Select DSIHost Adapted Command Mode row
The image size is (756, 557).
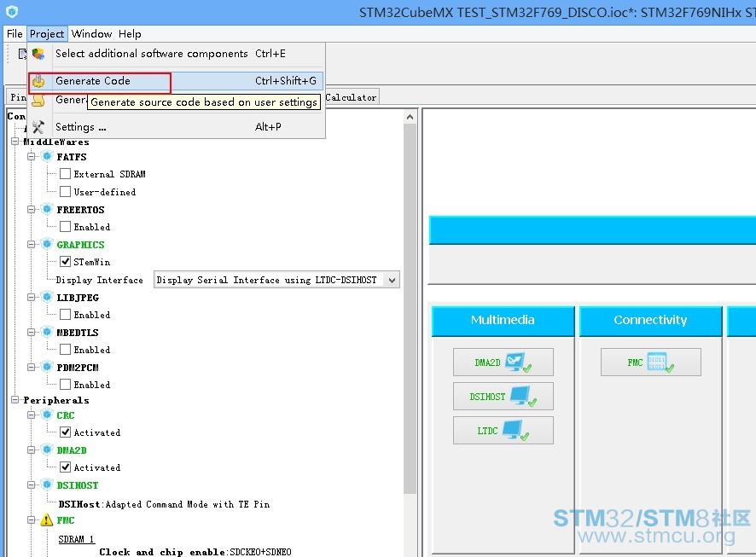[164, 504]
